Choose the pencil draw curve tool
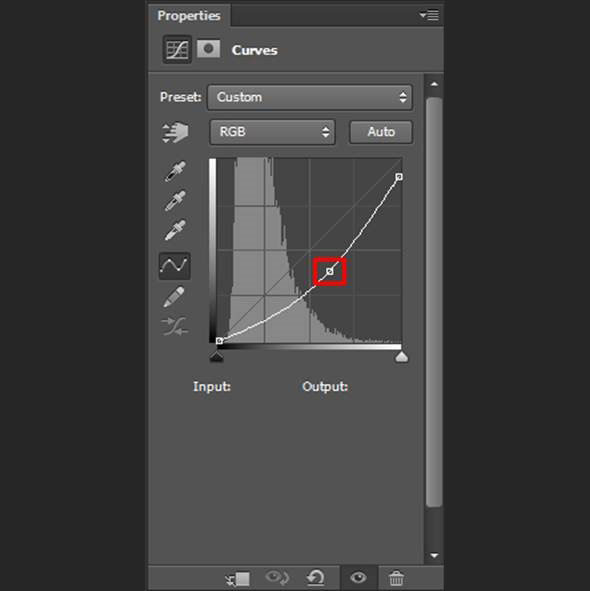The image size is (590, 591). [174, 297]
